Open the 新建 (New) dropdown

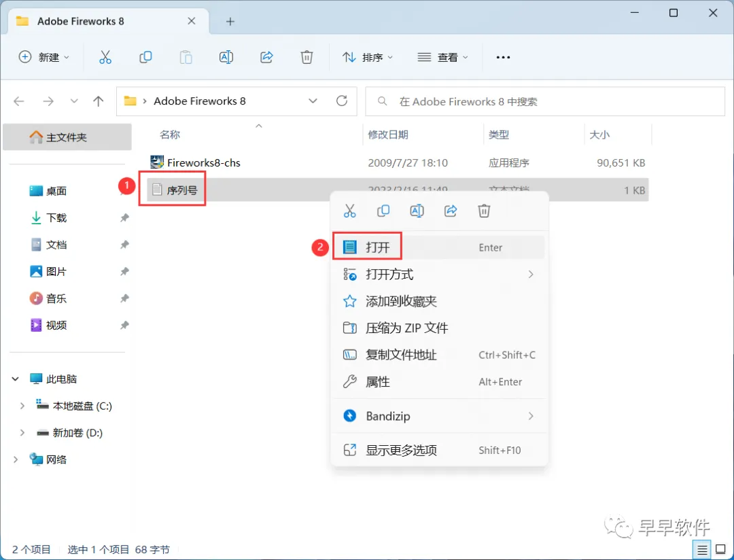coord(44,57)
